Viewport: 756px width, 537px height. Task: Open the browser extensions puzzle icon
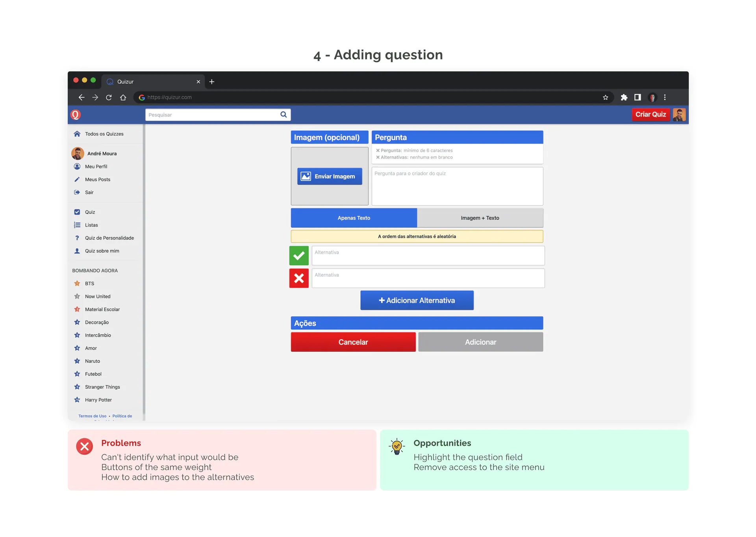click(x=624, y=97)
